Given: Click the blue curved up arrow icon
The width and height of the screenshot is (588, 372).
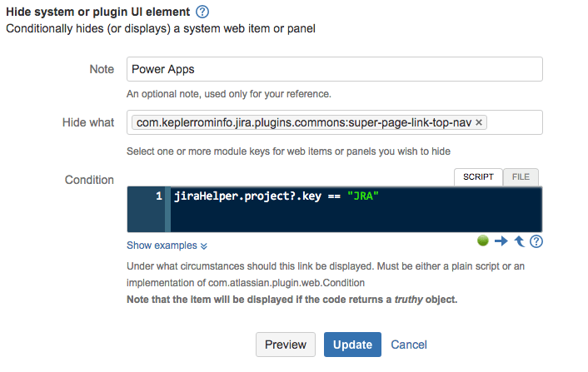Looking at the screenshot, I should (519, 241).
